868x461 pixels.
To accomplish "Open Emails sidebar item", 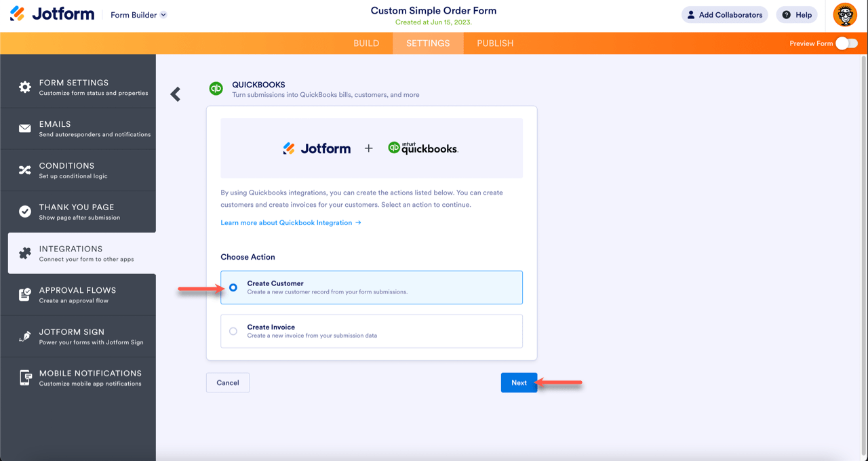I will pyautogui.click(x=78, y=129).
